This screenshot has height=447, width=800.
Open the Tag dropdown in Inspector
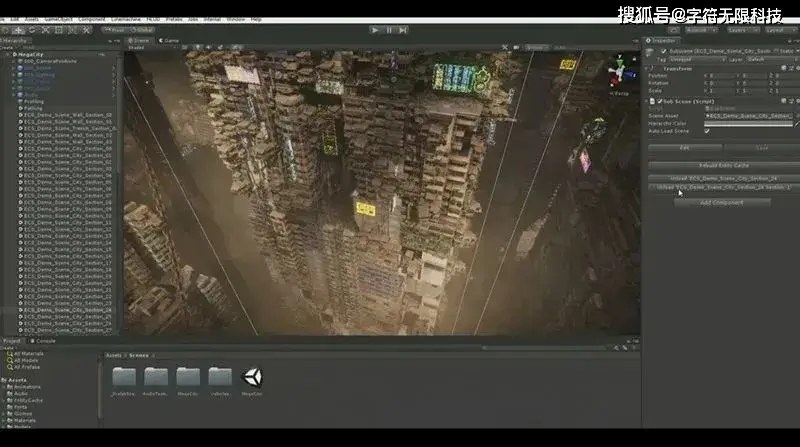pos(697,59)
